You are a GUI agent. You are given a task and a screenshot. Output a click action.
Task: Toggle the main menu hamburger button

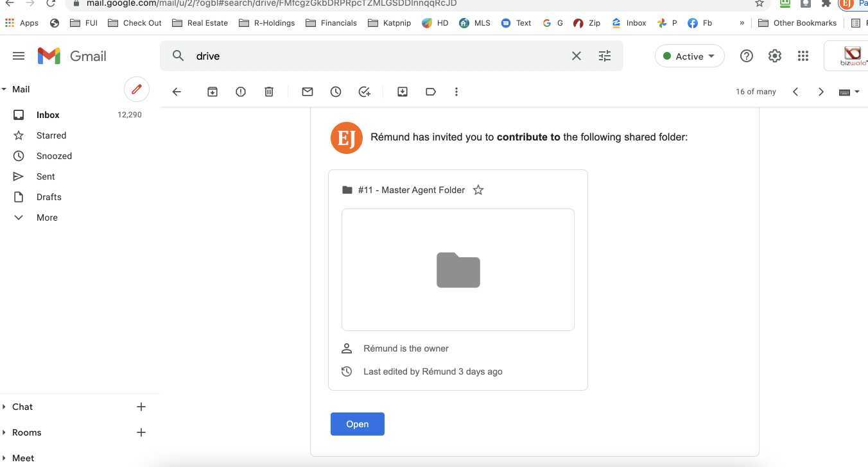19,56
